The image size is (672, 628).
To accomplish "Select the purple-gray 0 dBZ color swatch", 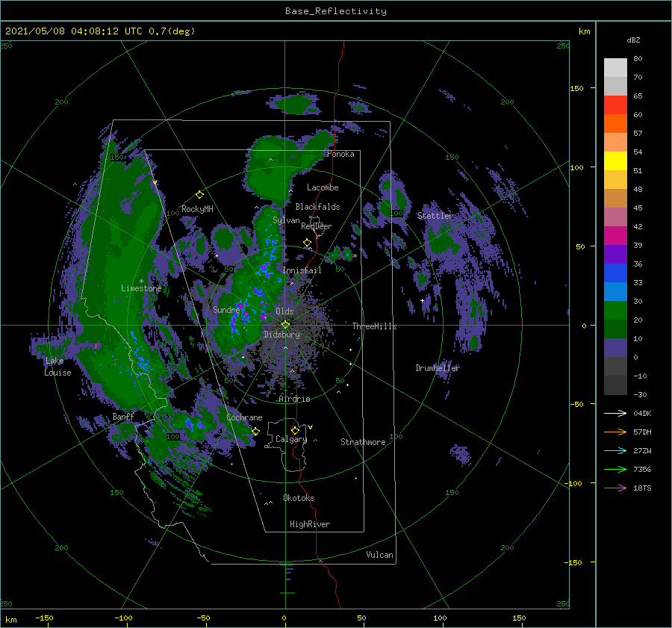I will (615, 347).
